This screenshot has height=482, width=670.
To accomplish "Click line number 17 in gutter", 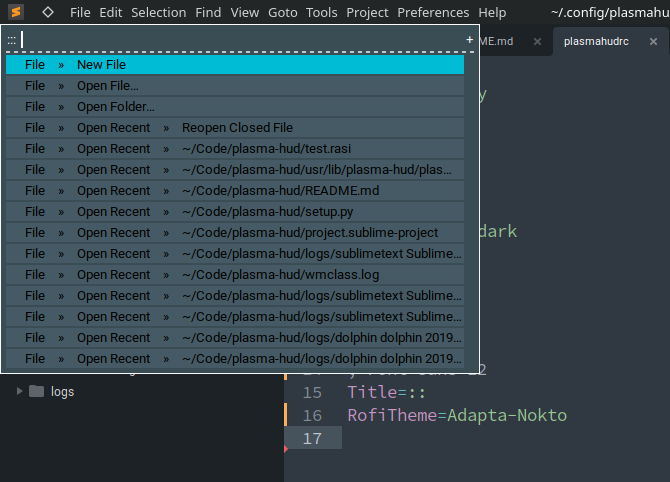I will click(x=312, y=438).
